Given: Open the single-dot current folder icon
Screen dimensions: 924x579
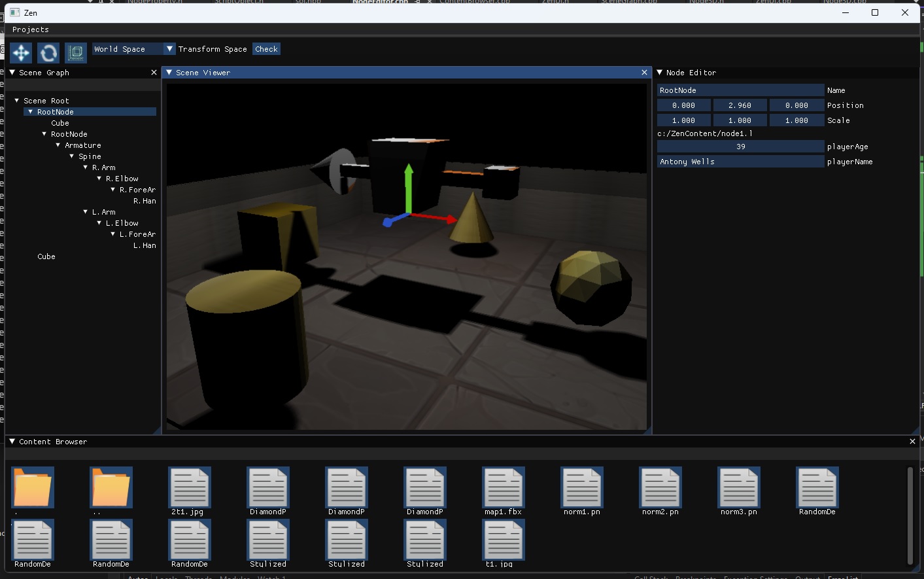Looking at the screenshot, I should coord(33,487).
